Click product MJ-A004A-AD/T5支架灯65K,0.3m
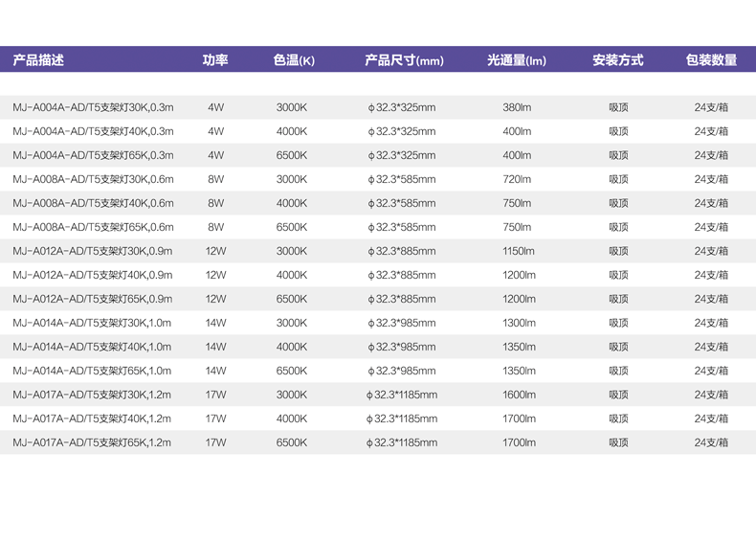The height and width of the screenshot is (543, 756). tap(93, 155)
